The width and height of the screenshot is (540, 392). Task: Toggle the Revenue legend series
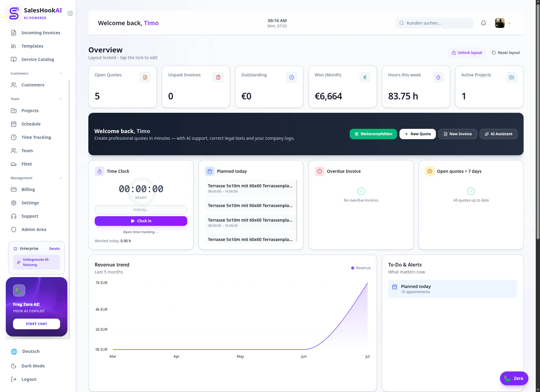point(361,268)
